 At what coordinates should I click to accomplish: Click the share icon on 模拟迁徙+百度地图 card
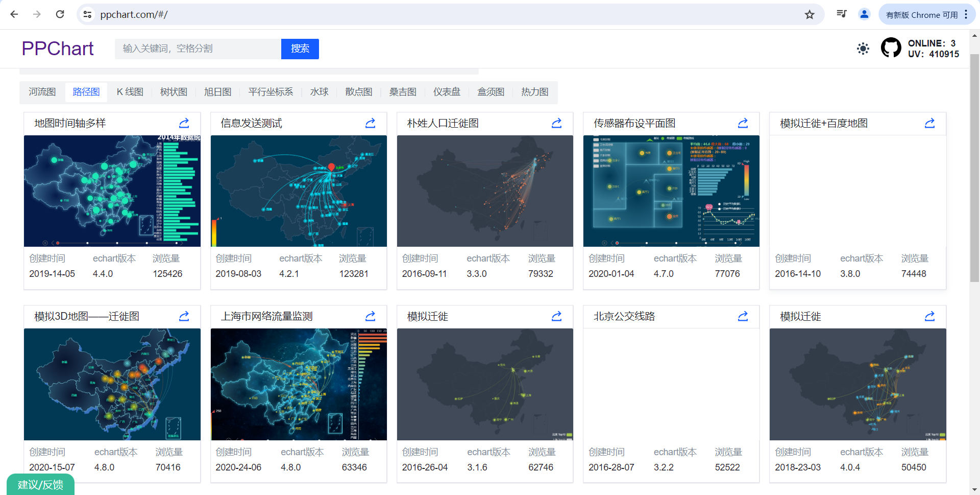[929, 123]
